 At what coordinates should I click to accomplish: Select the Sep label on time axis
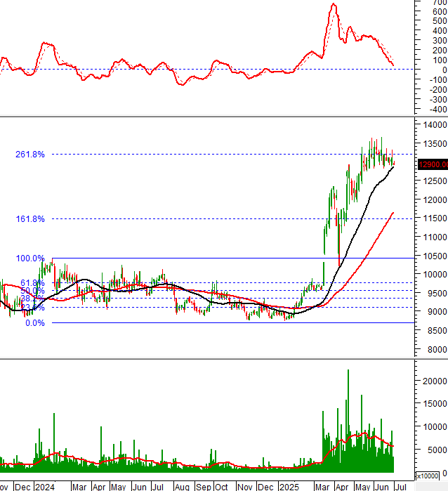204,487
